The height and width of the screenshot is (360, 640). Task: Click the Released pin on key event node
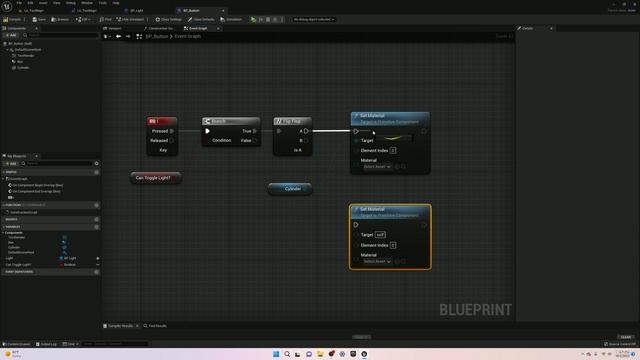pos(172,140)
